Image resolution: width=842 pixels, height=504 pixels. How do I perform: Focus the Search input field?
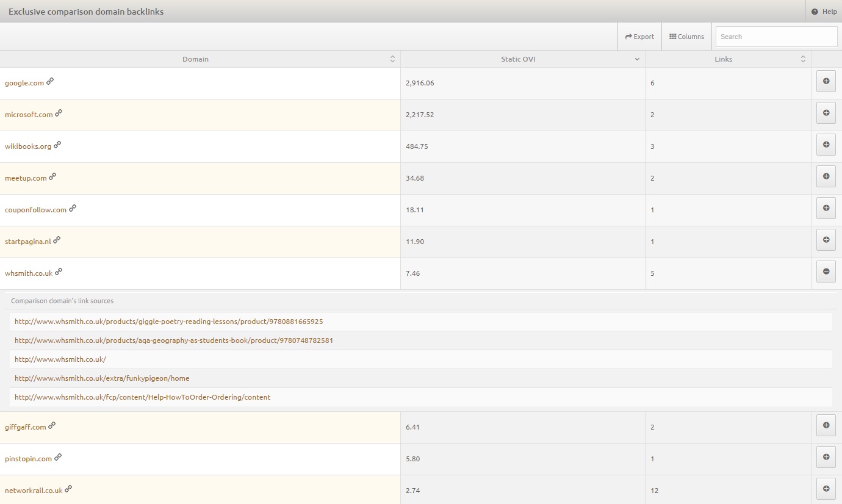[776, 37]
